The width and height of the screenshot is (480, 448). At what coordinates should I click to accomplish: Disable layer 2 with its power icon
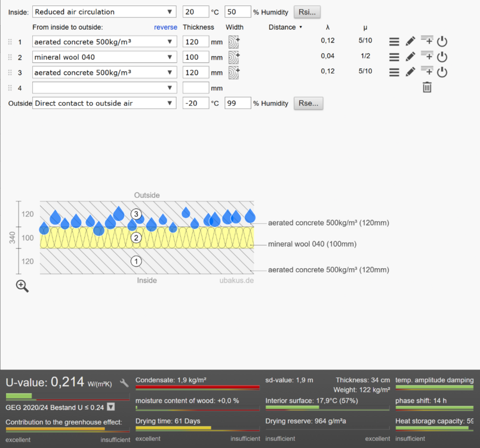(442, 57)
